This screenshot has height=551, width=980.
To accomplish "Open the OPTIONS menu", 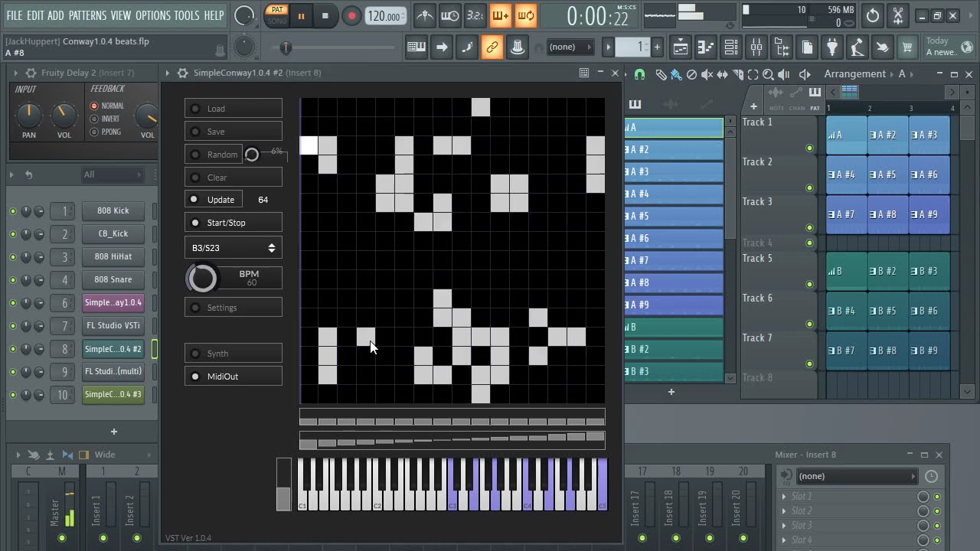I will point(153,15).
